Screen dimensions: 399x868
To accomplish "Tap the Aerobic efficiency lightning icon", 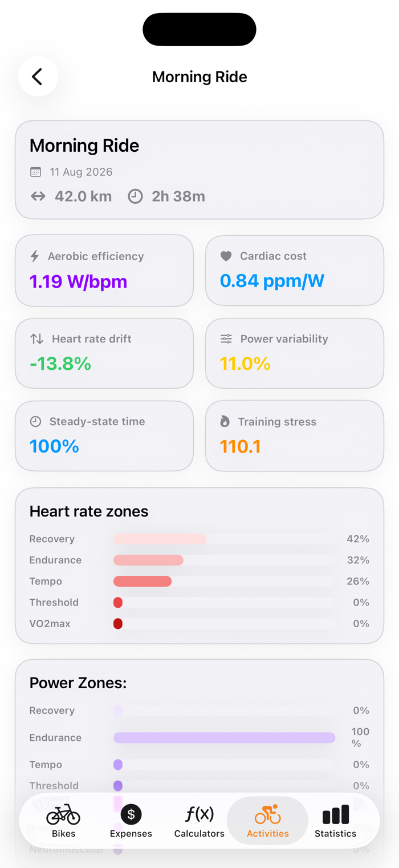I will coord(35,256).
